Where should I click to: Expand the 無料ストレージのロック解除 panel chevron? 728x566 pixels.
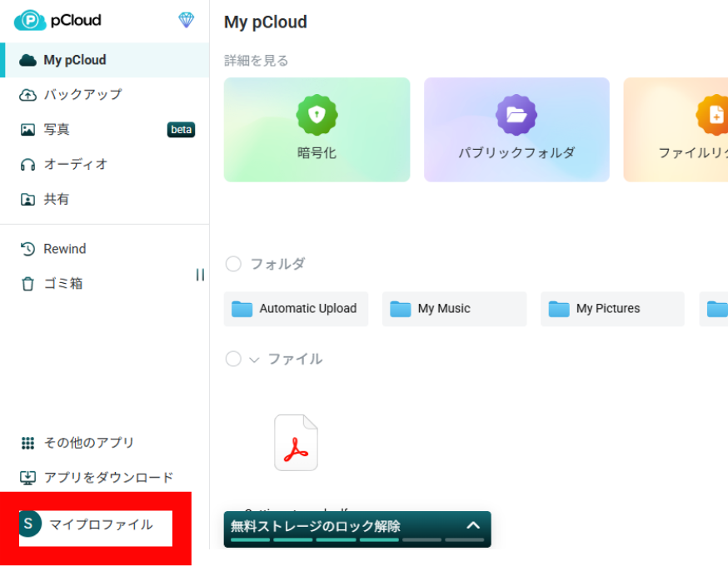(x=473, y=525)
